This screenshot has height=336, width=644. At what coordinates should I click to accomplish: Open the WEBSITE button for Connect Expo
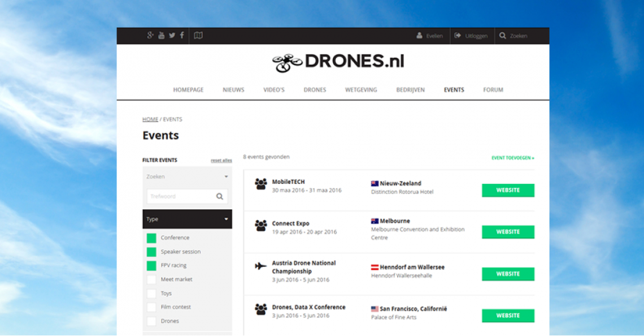(x=507, y=232)
